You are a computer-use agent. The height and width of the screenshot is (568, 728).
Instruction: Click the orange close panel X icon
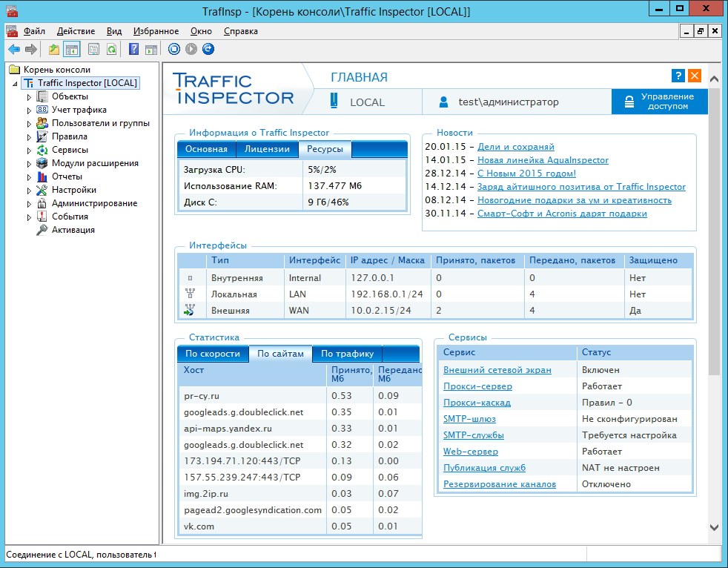pyautogui.click(x=695, y=76)
